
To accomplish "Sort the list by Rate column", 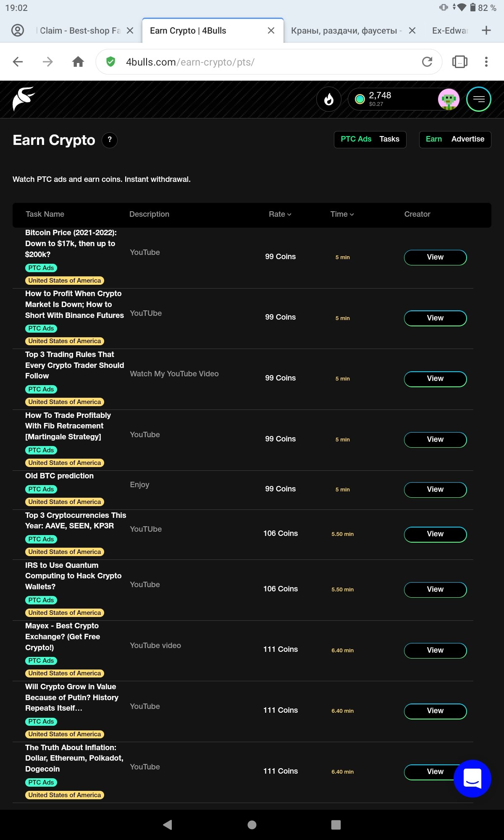I will click(x=280, y=214).
